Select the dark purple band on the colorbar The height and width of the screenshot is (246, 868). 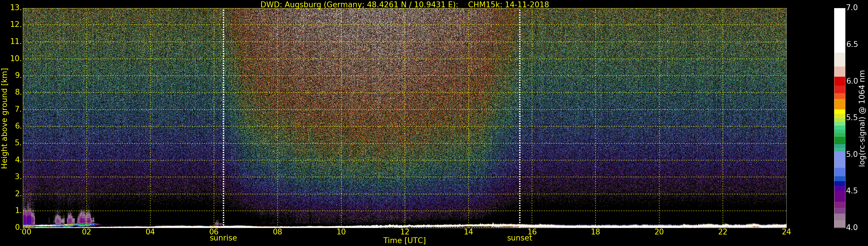839,195
